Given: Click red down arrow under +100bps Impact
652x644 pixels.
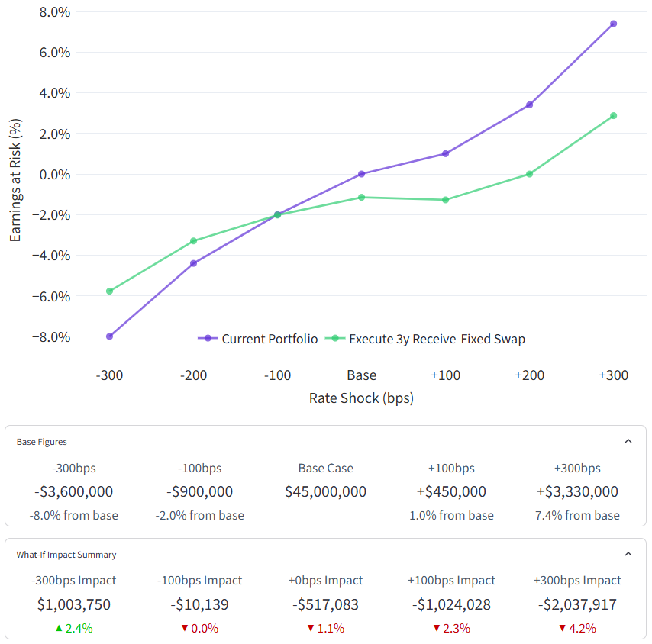Looking at the screenshot, I should (436, 629).
